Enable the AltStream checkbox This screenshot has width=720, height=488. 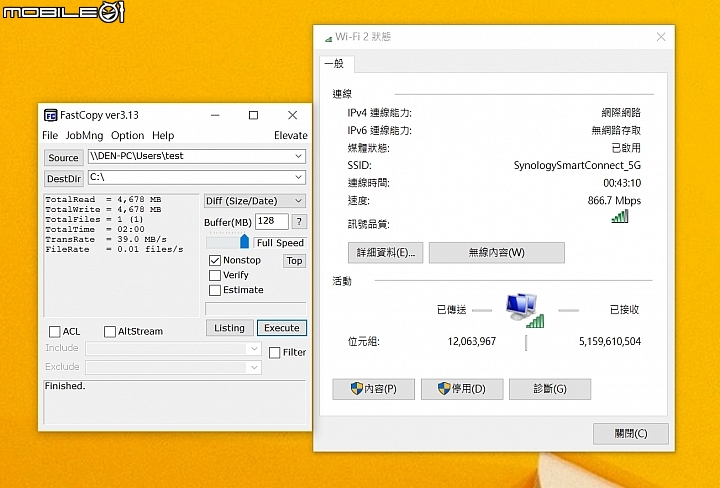click(x=110, y=331)
